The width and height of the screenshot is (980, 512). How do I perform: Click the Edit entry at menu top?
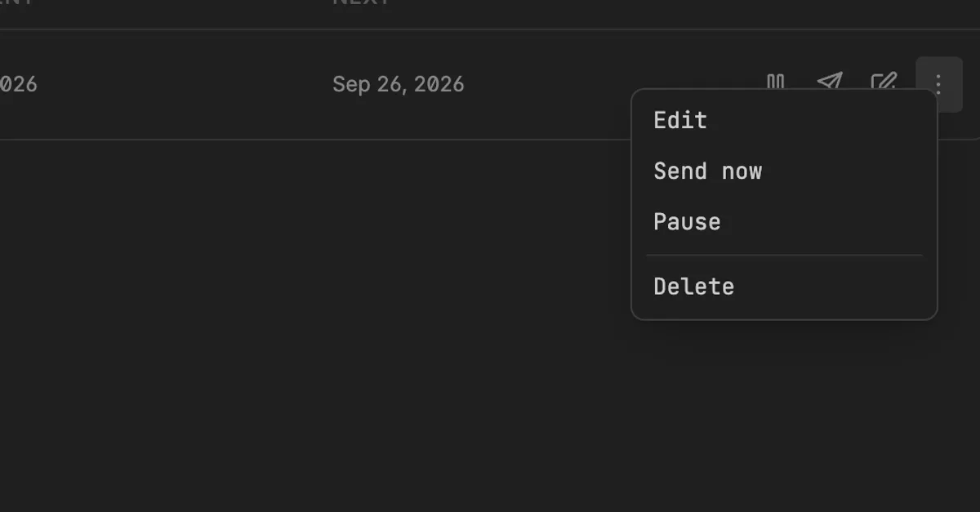(680, 120)
